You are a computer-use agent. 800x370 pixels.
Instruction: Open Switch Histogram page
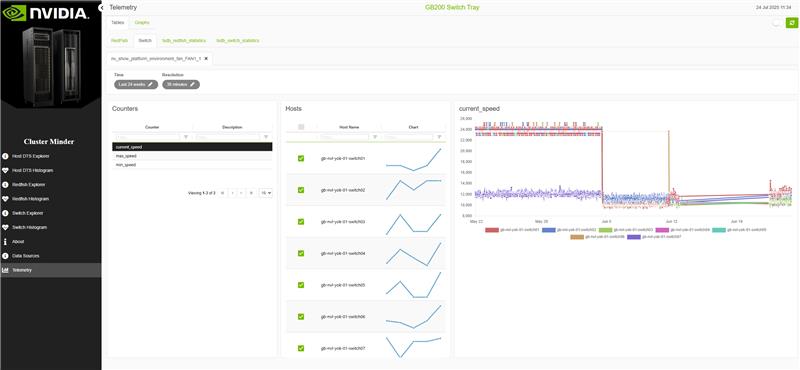[29, 227]
